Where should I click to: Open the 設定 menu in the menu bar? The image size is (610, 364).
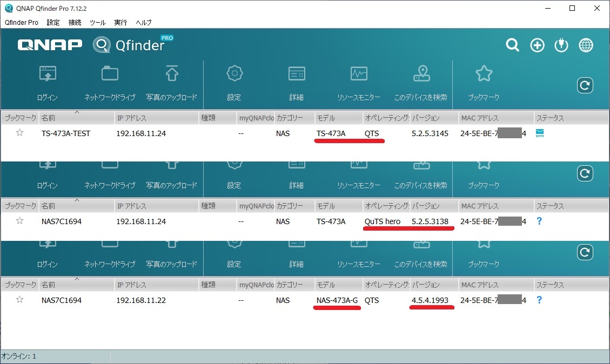point(53,23)
